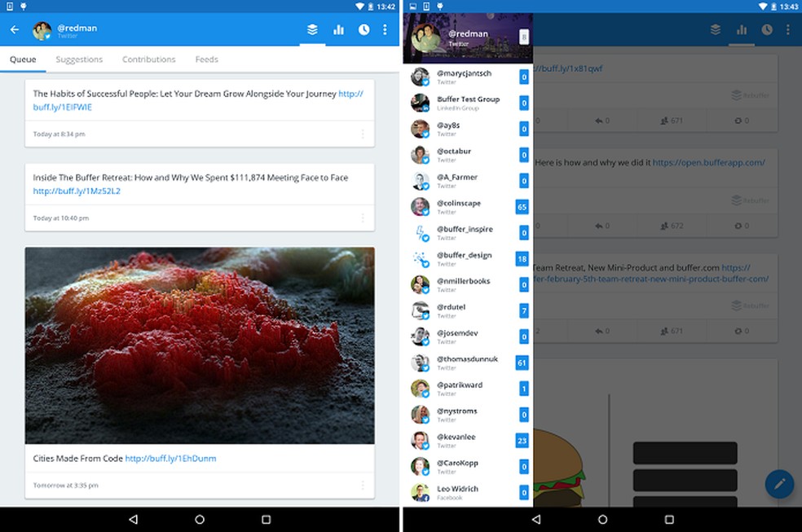This screenshot has width=802, height=532.
Task: Open dimmed clock icon in right screen
Action: click(767, 29)
